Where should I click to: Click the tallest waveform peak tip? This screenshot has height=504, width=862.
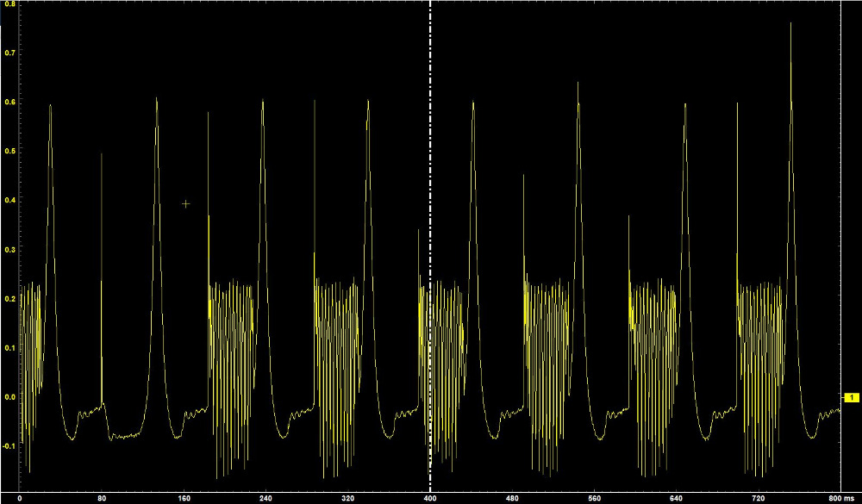[790, 23]
